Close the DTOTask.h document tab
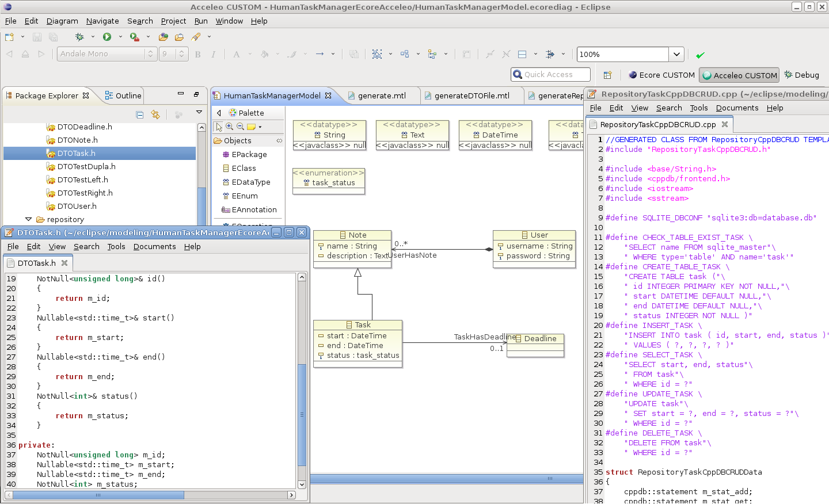The image size is (829, 504). click(x=64, y=263)
